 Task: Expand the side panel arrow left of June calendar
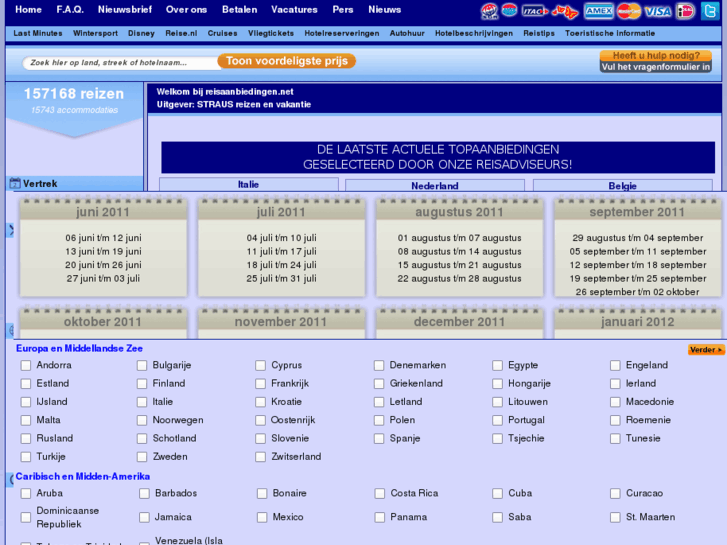pos(11,230)
